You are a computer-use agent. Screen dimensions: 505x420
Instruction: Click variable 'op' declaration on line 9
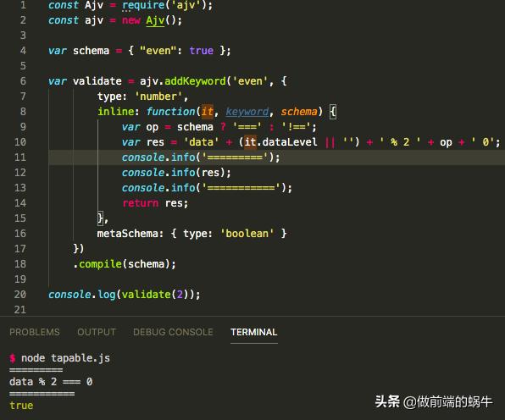tap(153, 127)
